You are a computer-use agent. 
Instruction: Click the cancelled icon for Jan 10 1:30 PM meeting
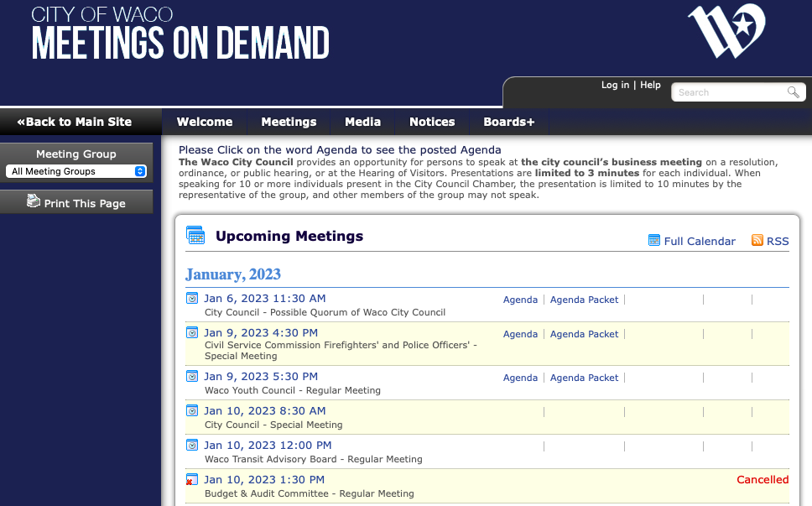pyautogui.click(x=191, y=480)
